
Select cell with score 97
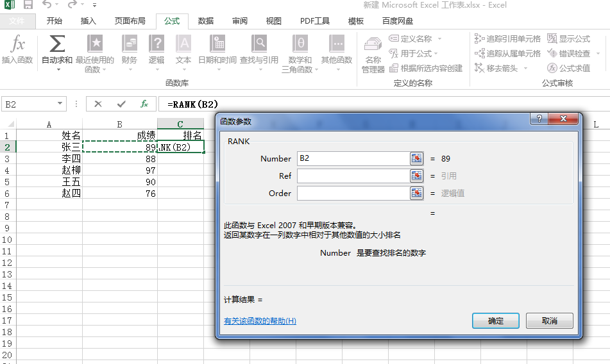tap(120, 170)
